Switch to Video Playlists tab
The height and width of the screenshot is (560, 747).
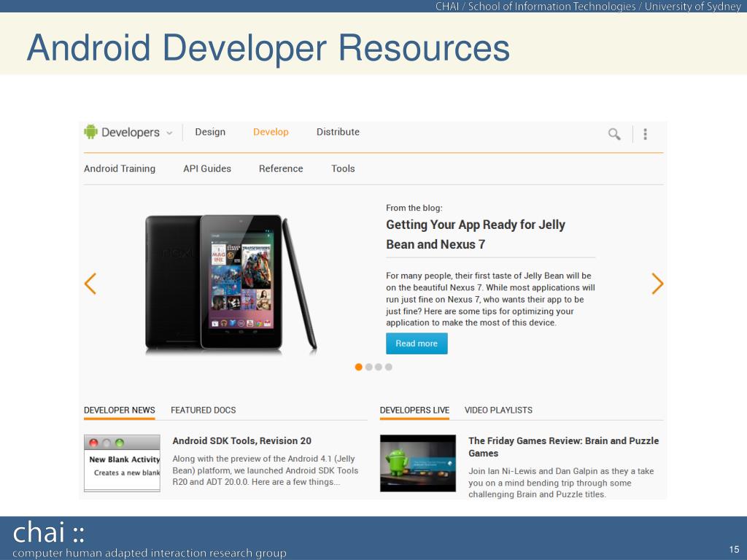coord(498,410)
